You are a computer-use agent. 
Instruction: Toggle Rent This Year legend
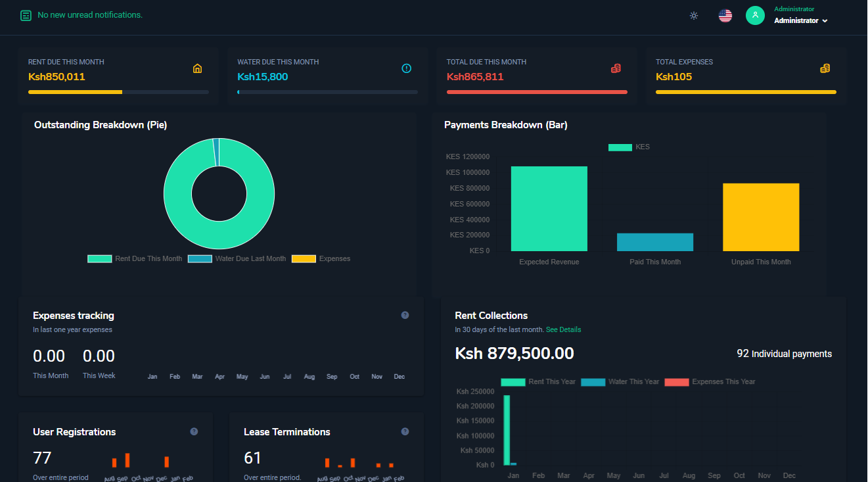pos(538,381)
